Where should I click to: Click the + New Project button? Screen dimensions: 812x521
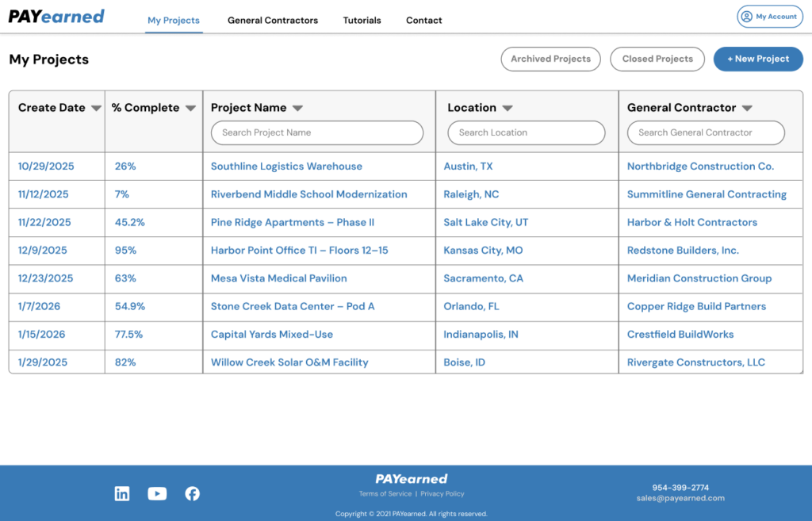click(x=758, y=59)
